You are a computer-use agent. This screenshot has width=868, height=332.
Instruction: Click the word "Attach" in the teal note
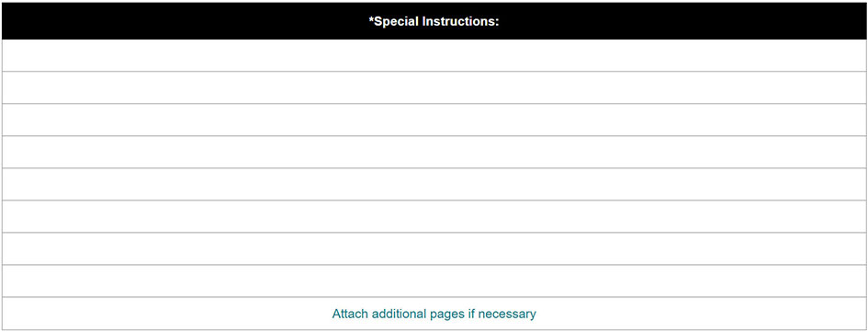[350, 314]
